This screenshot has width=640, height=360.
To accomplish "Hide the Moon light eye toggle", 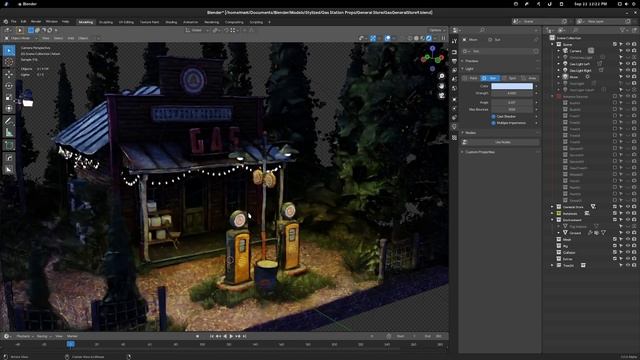I will point(628,77).
